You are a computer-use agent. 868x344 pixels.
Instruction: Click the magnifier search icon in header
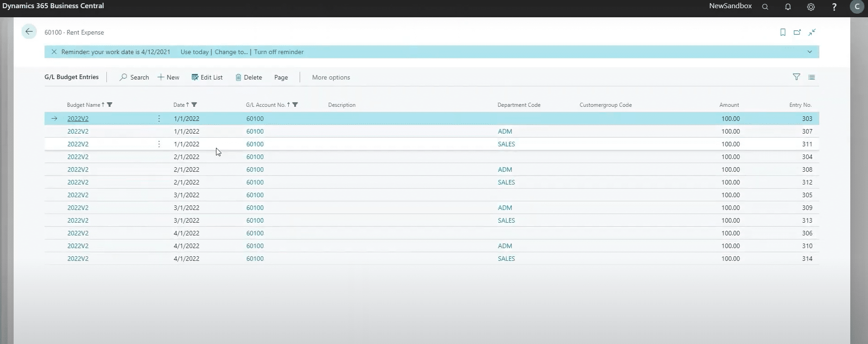tap(765, 7)
